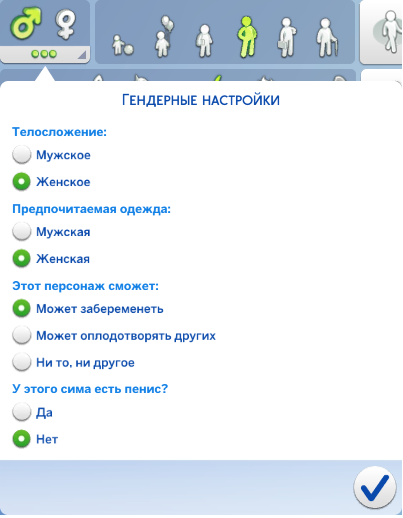This screenshot has height=518, width=403.
Task: Confirm settings with the checkmark button
Action: pos(375,487)
